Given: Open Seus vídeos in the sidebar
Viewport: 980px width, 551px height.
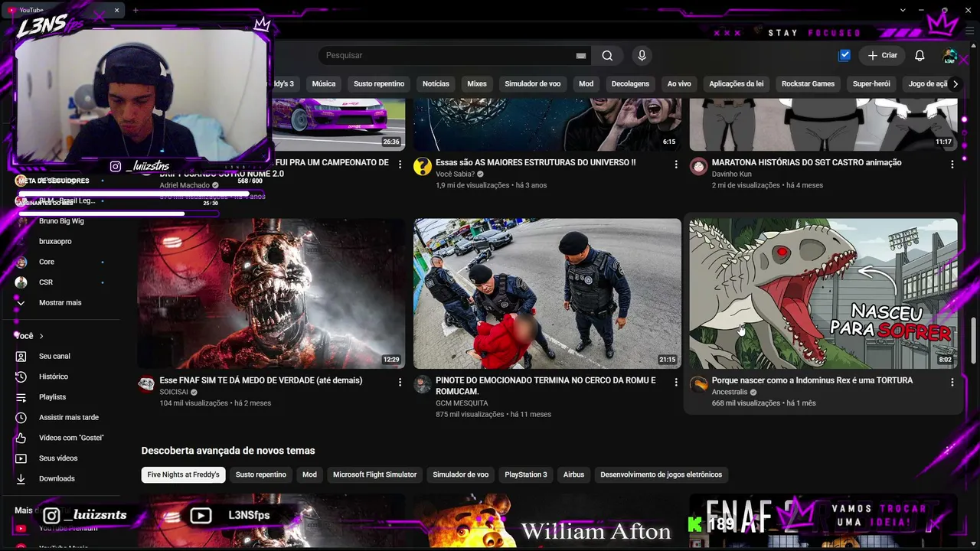Looking at the screenshot, I should click(x=58, y=458).
